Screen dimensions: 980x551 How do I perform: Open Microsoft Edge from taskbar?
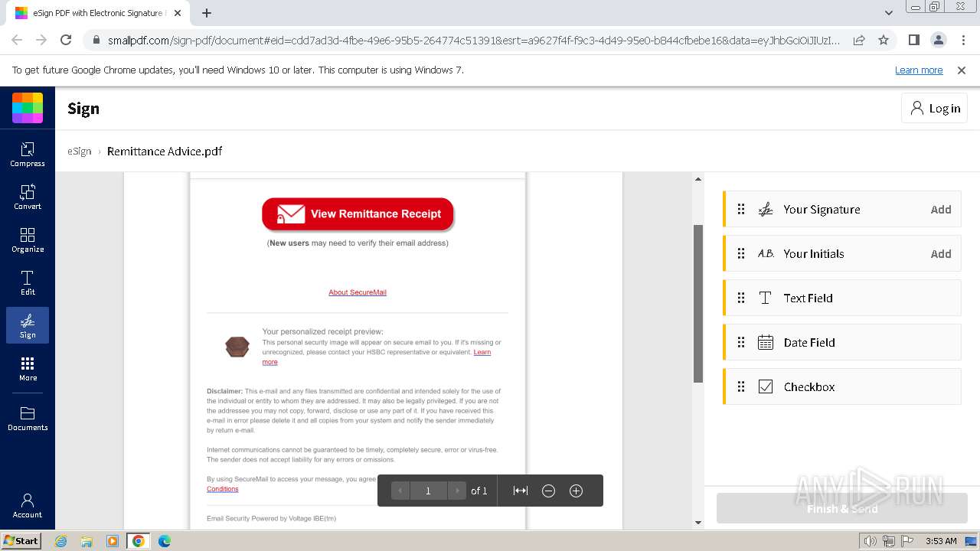click(164, 541)
